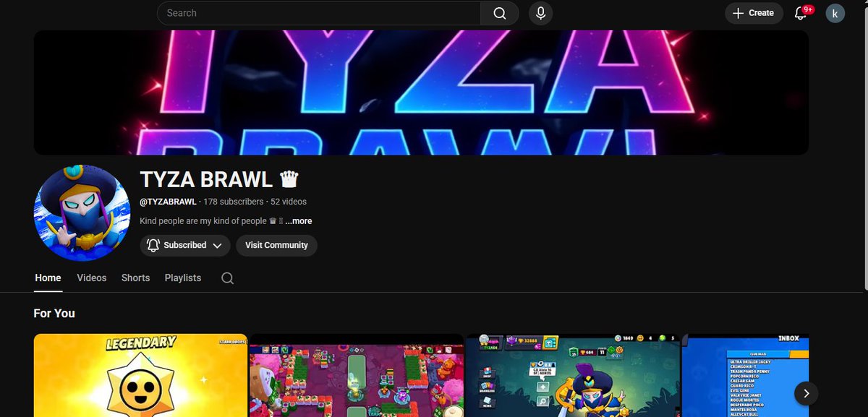Click the For You section heading
Screen dimensions: 868x417
coord(54,313)
